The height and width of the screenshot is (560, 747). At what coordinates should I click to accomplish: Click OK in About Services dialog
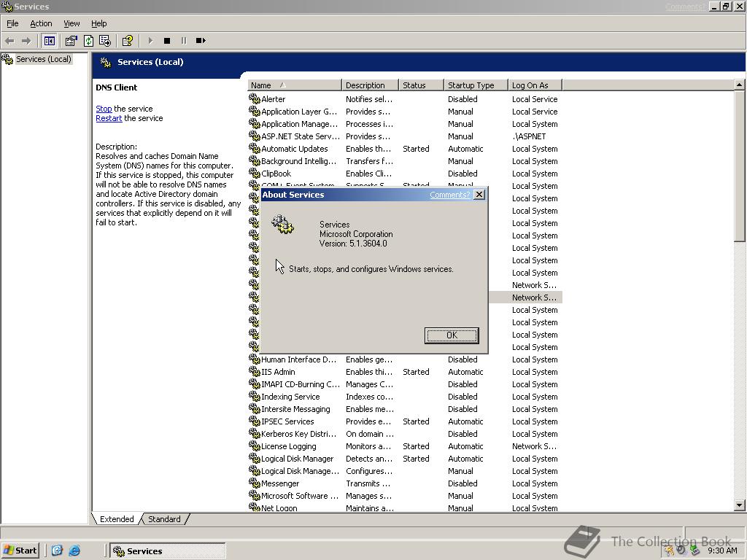[452, 335]
